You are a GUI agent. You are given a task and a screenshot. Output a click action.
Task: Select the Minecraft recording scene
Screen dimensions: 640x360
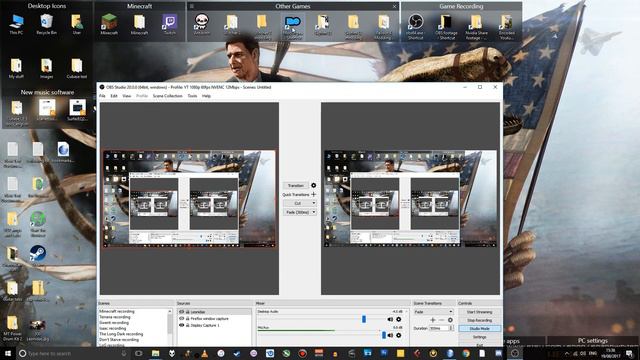point(117,311)
